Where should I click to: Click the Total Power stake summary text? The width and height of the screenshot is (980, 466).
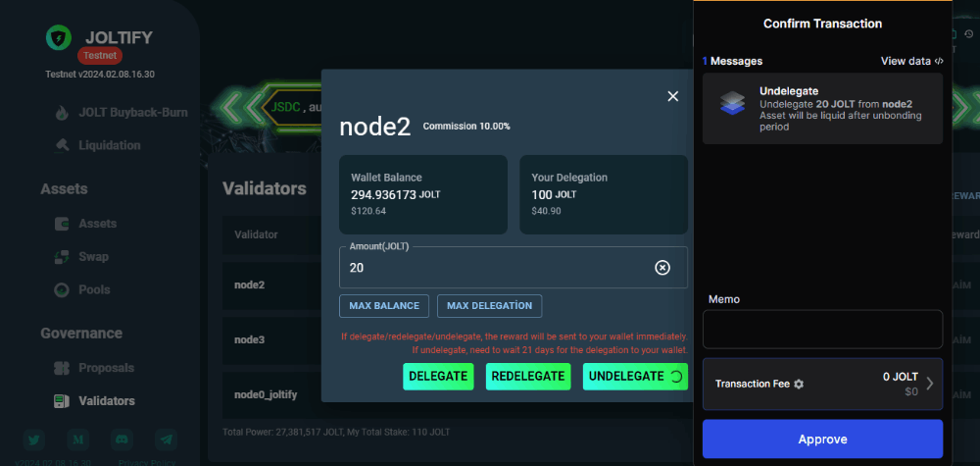click(336, 432)
